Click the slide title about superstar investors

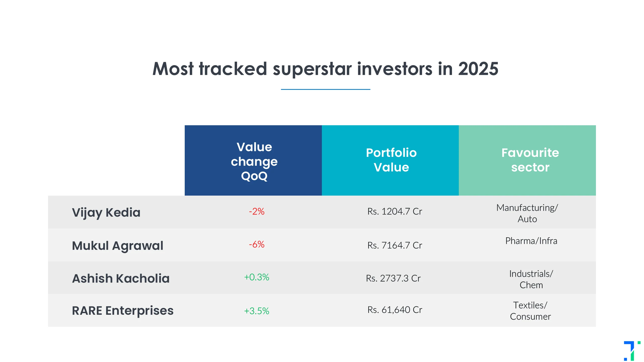click(325, 69)
